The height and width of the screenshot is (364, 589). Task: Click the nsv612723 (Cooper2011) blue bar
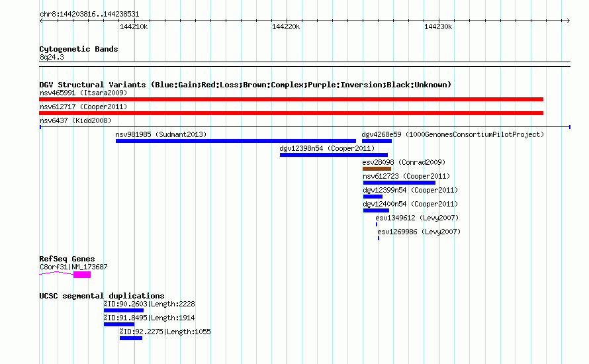[x=399, y=183]
